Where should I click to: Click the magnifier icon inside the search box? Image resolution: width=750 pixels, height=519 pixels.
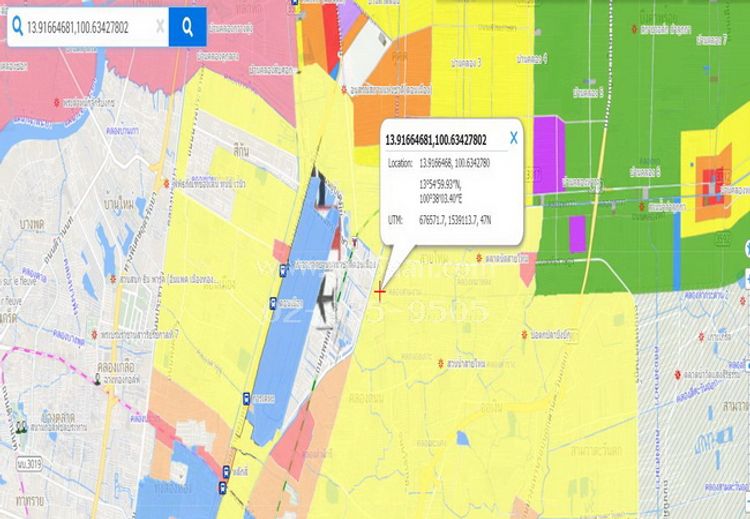click(x=17, y=28)
